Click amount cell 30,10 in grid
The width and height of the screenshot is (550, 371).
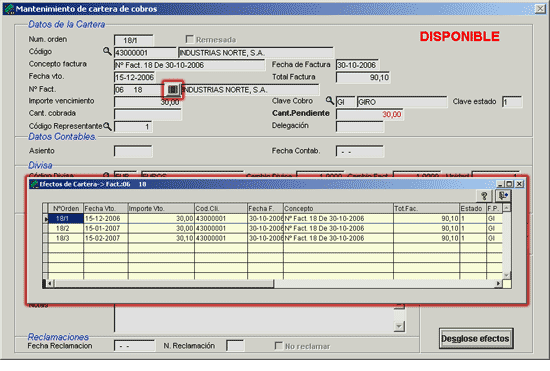pyautogui.click(x=161, y=238)
